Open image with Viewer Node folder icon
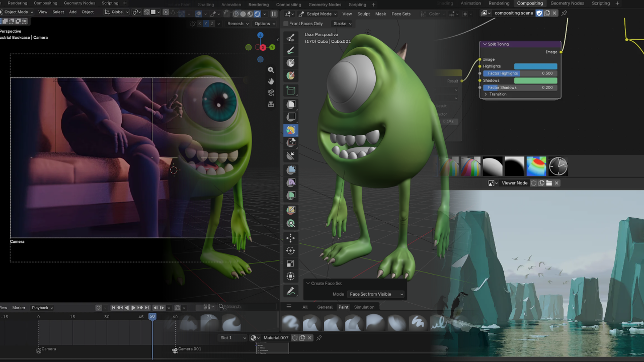 (x=549, y=183)
